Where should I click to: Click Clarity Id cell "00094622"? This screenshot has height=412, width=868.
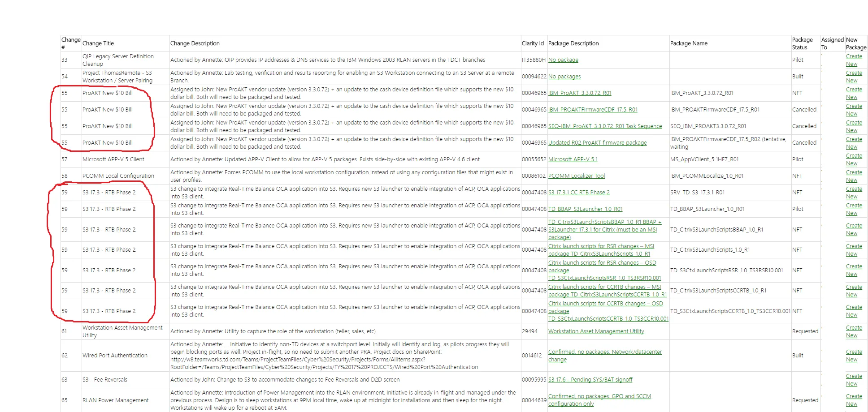coord(534,77)
